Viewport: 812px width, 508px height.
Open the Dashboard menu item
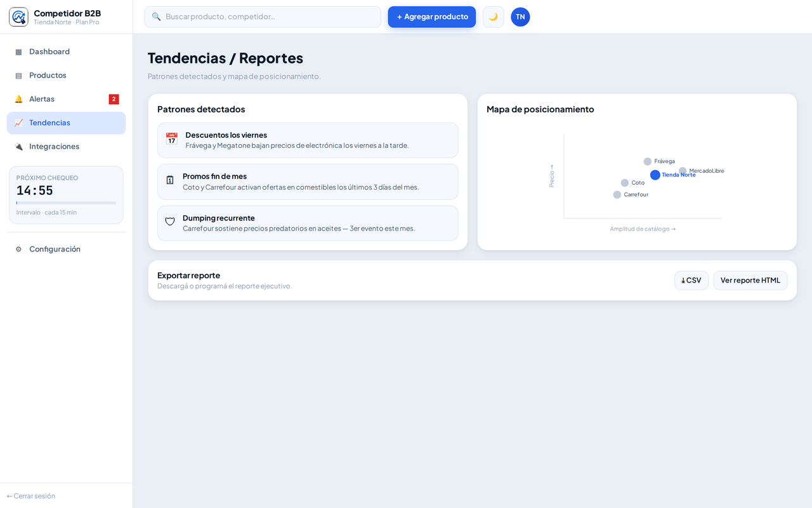(x=66, y=52)
